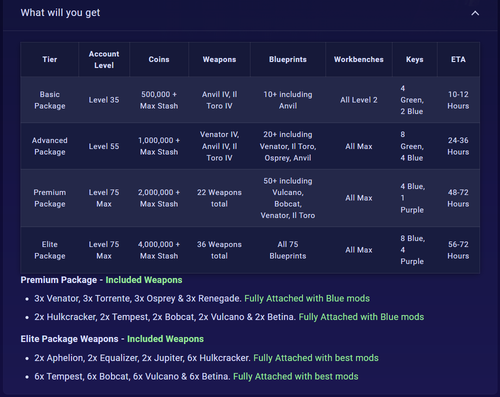This screenshot has width=500, height=397.
Task: Click the '10+ including Anvil' blueprints cell
Action: click(288, 100)
